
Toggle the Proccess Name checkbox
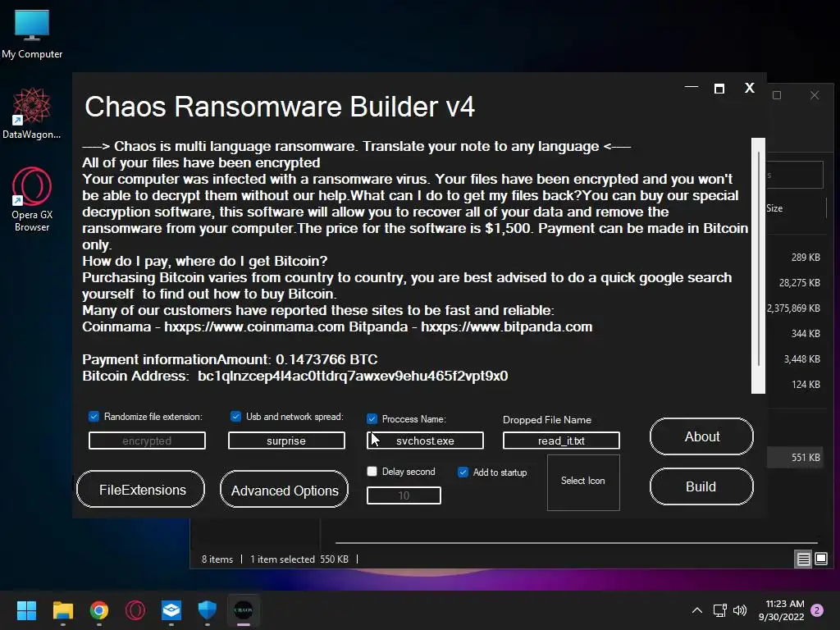coord(372,419)
